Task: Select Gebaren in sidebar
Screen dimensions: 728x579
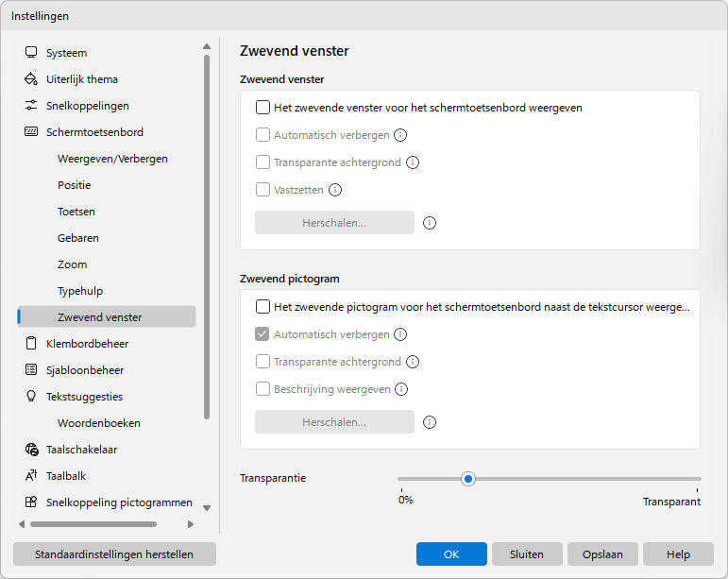Action: pyautogui.click(x=107, y=238)
